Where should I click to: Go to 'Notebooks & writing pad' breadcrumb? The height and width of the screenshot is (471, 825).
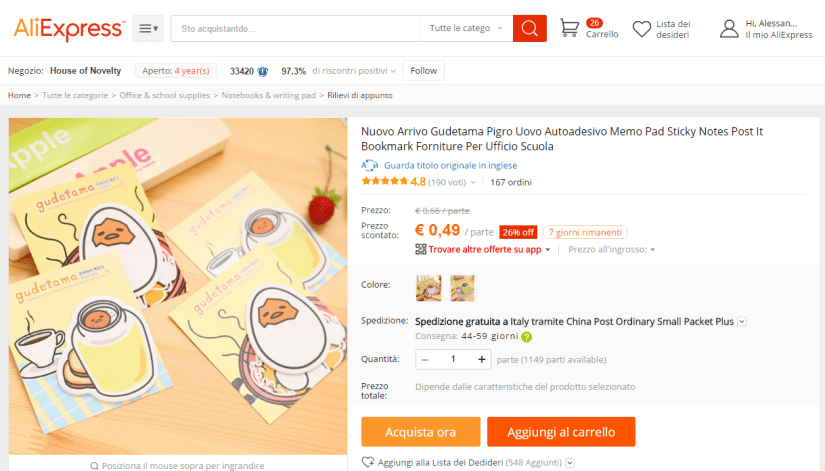[268, 95]
